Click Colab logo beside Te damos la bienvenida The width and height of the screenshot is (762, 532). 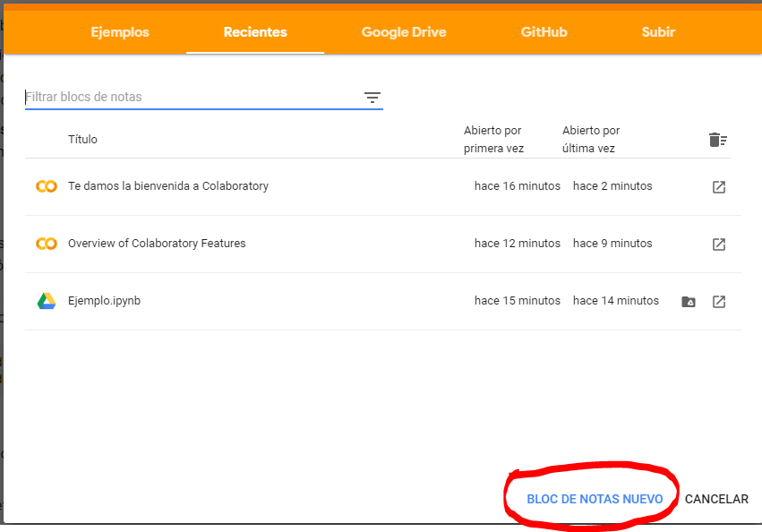click(46, 186)
